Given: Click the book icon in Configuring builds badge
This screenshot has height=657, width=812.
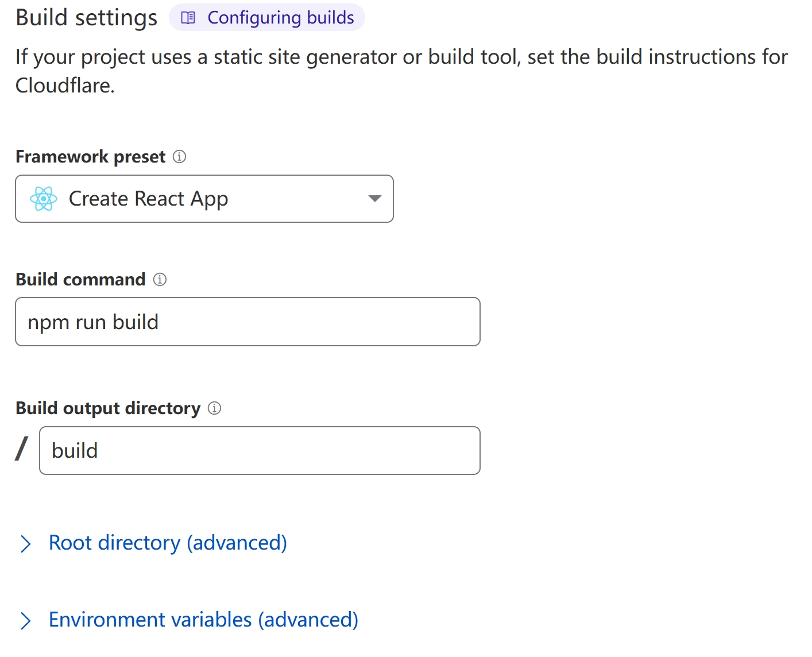Looking at the screenshot, I should coord(188,18).
